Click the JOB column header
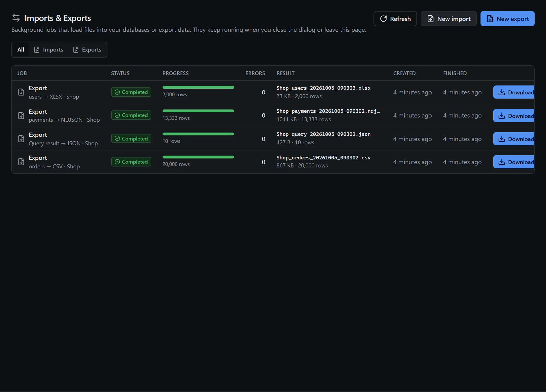The width and height of the screenshot is (546, 392). point(22,73)
